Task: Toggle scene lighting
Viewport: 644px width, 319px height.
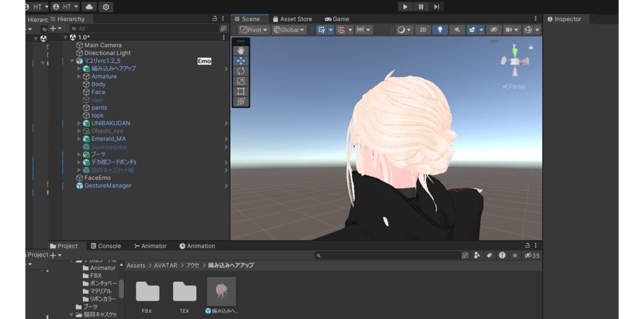Action: pyautogui.click(x=440, y=30)
